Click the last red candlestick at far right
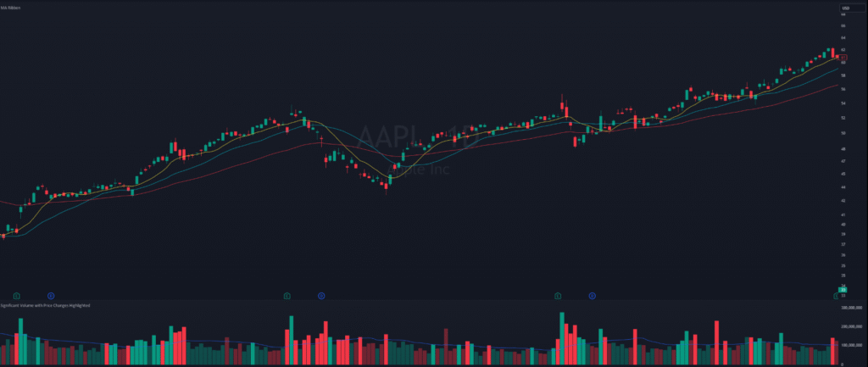The image size is (868, 367). 837,57
